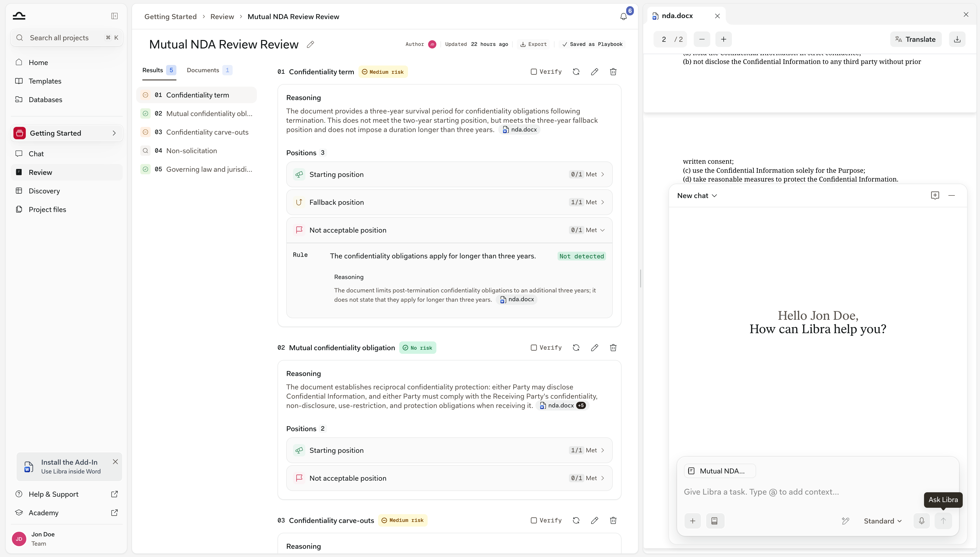The image size is (980, 557).
Task: Delete Mutual confidentiality obligation result
Action: (x=613, y=348)
